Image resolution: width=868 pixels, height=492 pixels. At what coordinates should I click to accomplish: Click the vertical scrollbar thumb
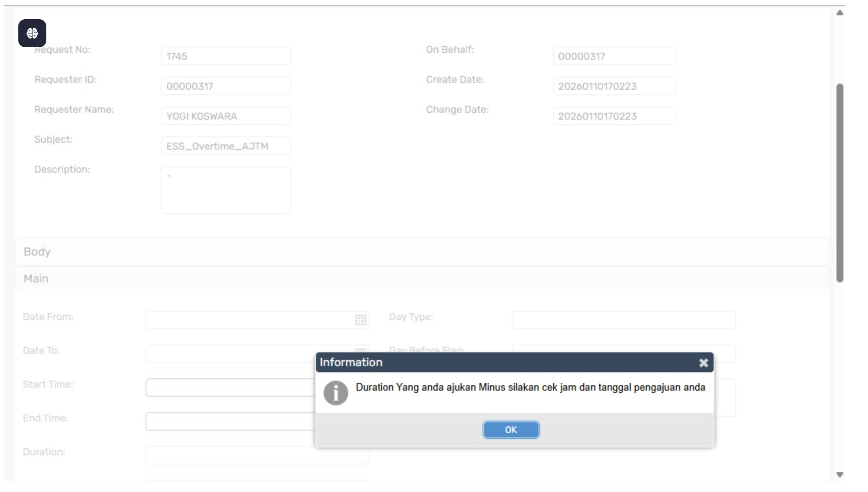840,183
